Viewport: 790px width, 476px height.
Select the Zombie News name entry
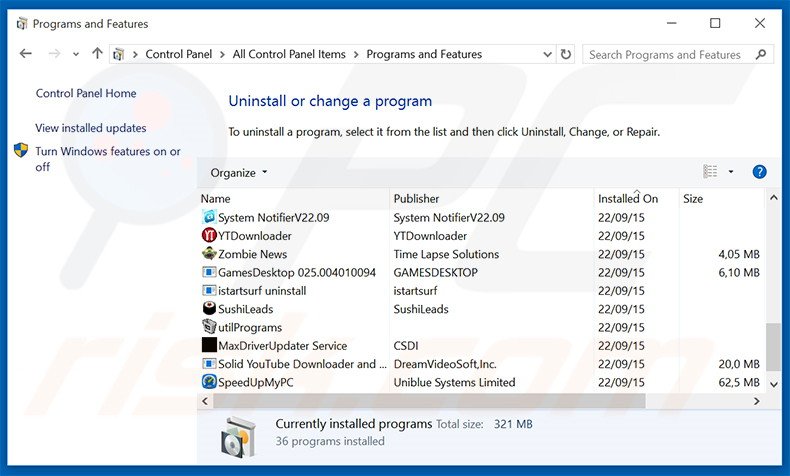[x=252, y=254]
